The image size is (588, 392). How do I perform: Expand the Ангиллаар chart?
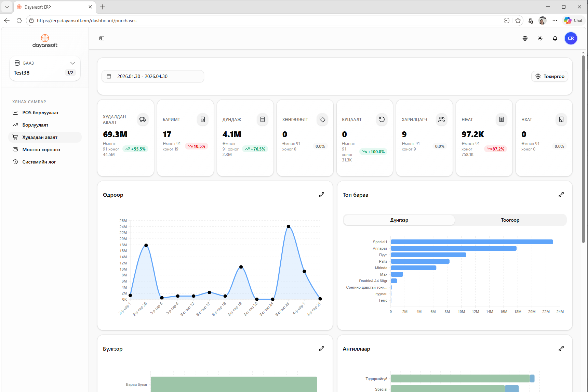pos(561,349)
